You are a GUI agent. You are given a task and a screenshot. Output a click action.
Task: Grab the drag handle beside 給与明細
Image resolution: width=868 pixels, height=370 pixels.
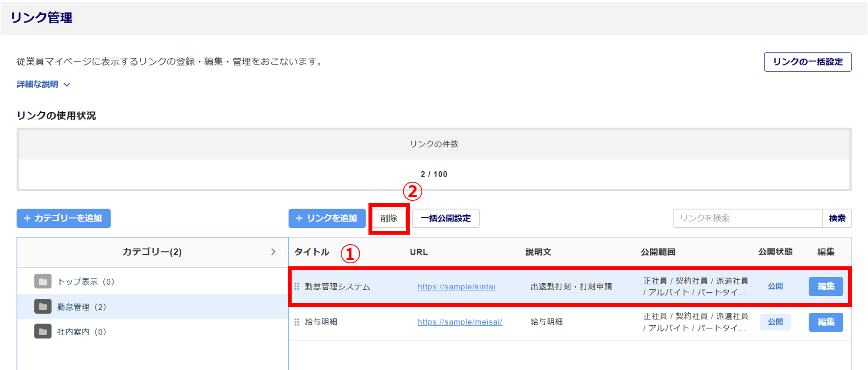(297, 322)
